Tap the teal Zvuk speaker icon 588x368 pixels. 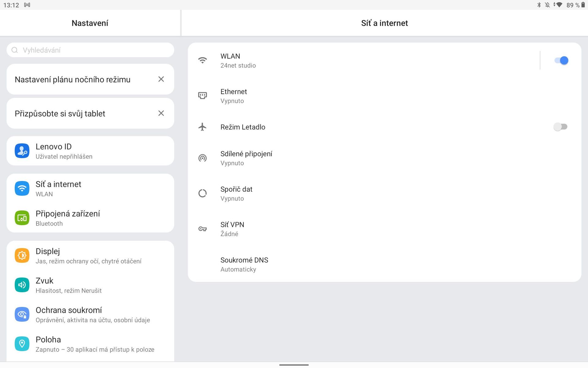pyautogui.click(x=22, y=285)
